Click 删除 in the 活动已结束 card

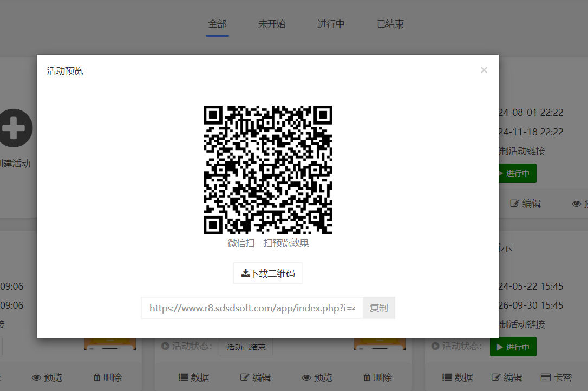point(377,377)
